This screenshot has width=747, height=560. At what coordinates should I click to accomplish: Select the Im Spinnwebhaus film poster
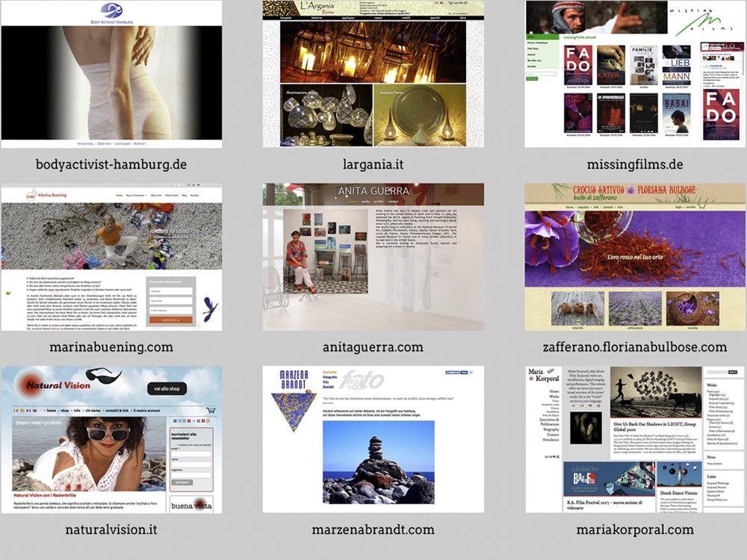[x=611, y=113]
